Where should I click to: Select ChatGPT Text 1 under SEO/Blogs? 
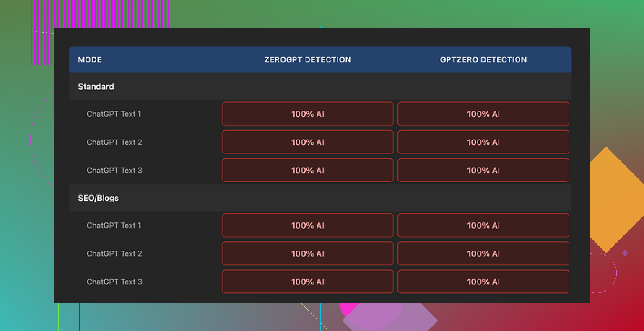coord(114,225)
